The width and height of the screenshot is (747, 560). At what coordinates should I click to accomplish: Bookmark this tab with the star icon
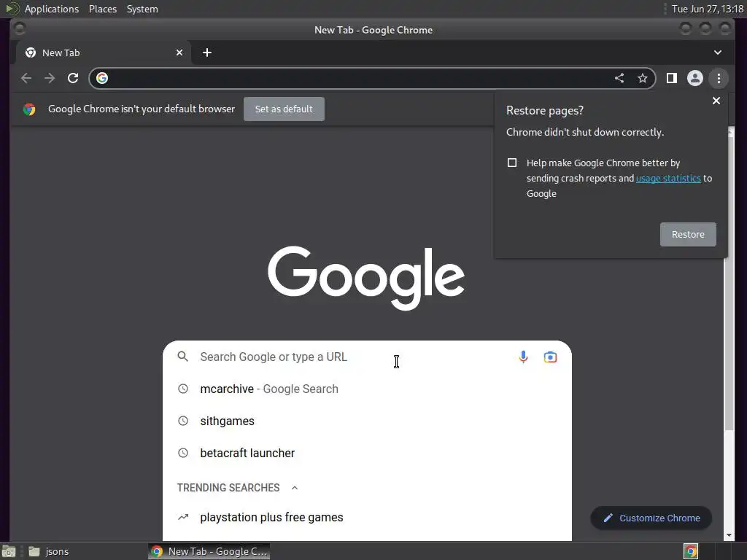[642, 78]
